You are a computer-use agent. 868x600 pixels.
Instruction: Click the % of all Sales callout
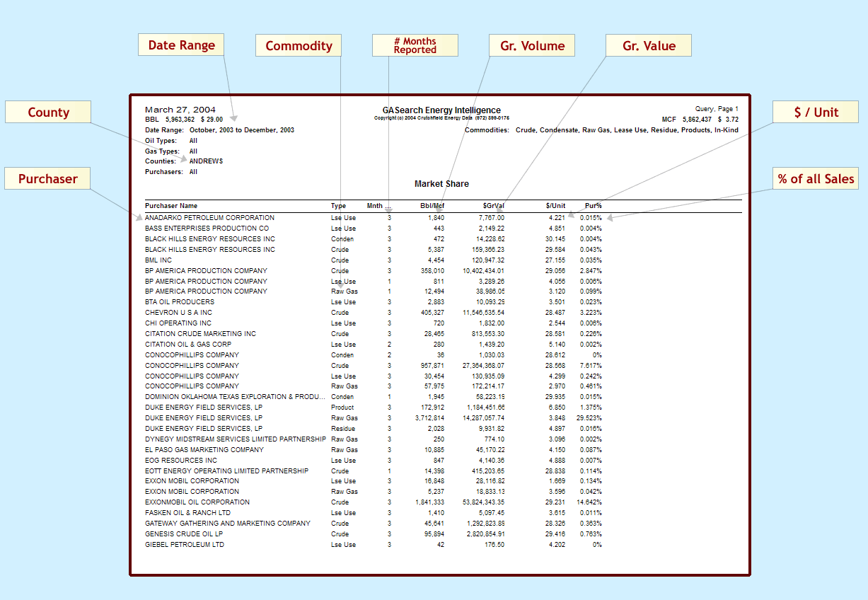click(x=816, y=179)
